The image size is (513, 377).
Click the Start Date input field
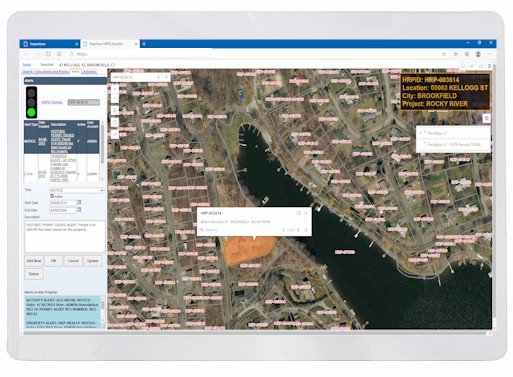point(63,203)
